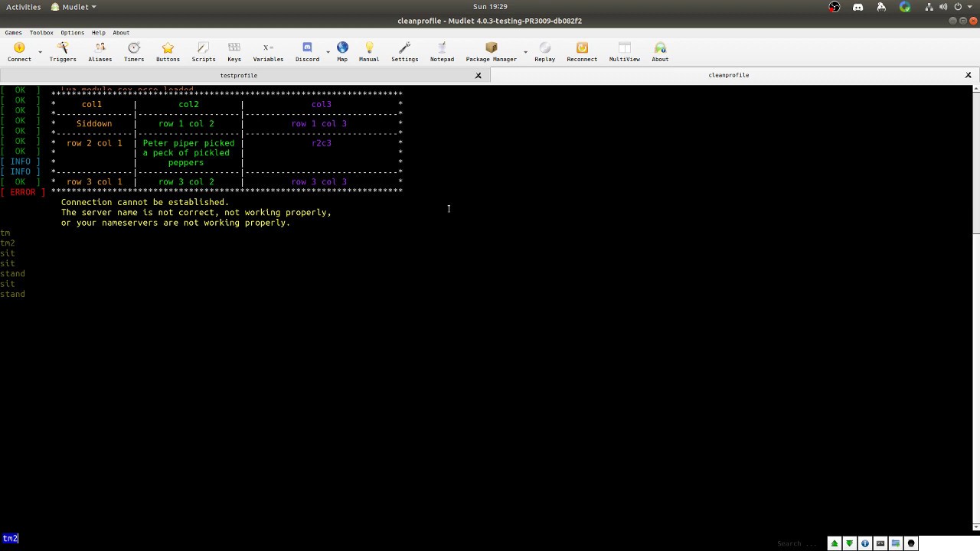Open the system menu arrow
The width and height of the screenshot is (980, 551).
tap(969, 7)
